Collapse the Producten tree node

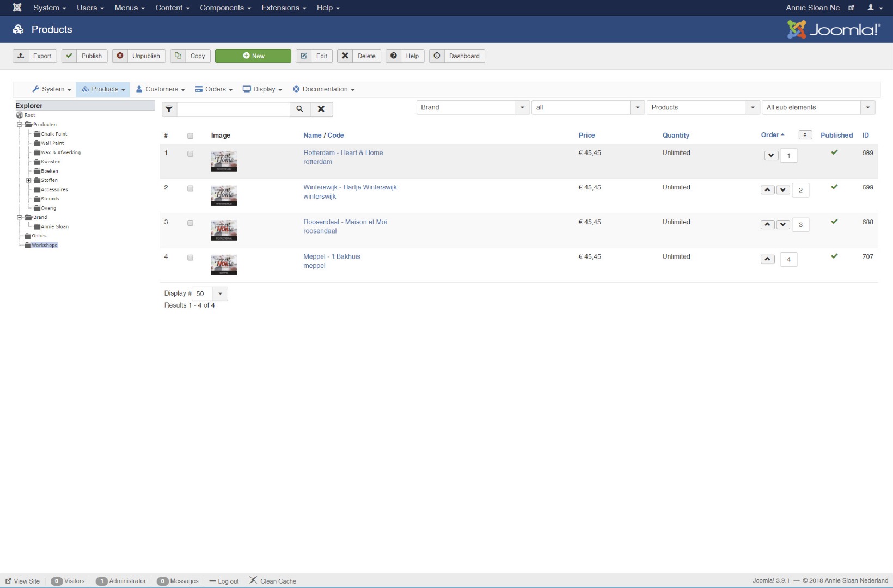coord(20,125)
